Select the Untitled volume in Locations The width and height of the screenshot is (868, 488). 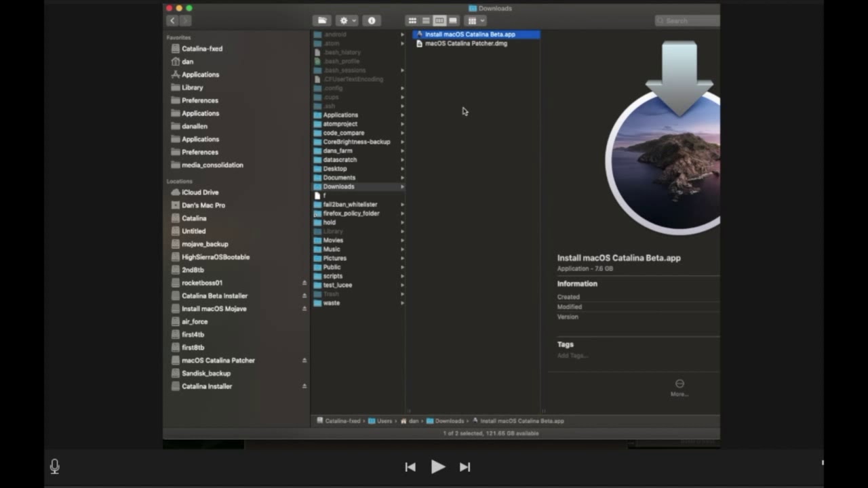tap(193, 231)
